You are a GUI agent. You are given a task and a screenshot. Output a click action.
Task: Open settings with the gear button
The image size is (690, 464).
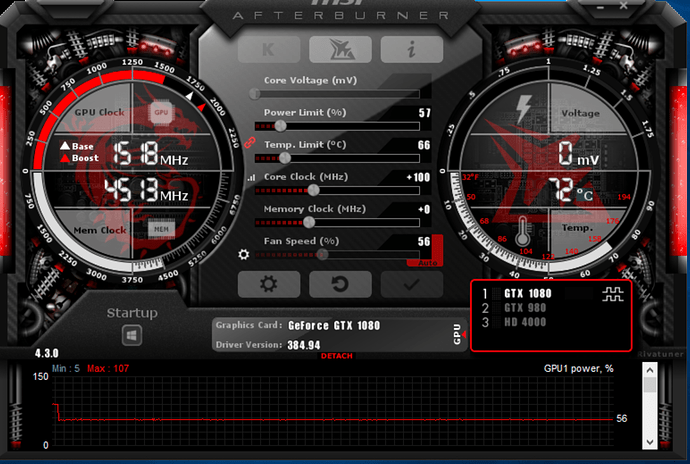(x=269, y=284)
